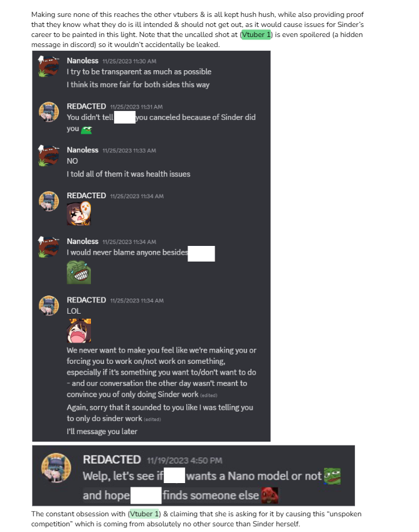Click white redaction box after 'blame anyone besides'

201,253
